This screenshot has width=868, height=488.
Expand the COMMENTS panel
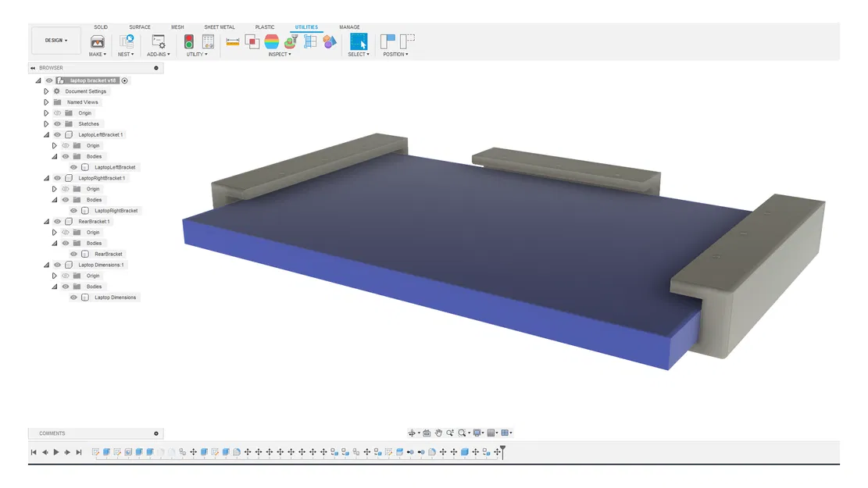156,434
